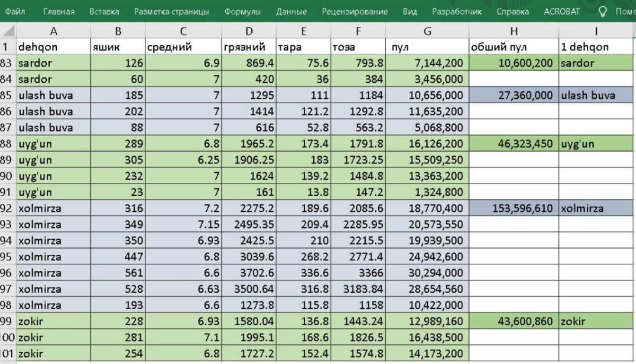This screenshot has height=364, width=636.
Task: Click the cell with value 16,438,500
Action: [x=427, y=337]
